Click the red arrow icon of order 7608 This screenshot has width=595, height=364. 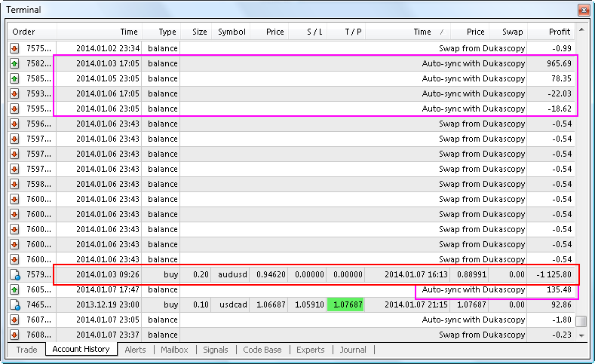tap(14, 335)
